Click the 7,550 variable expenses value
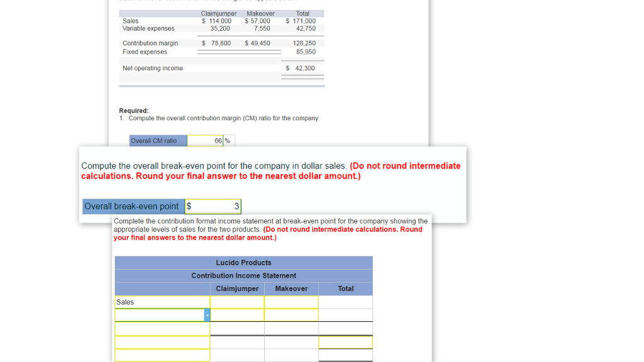Viewport: 644px width, 362px height. tap(262, 28)
